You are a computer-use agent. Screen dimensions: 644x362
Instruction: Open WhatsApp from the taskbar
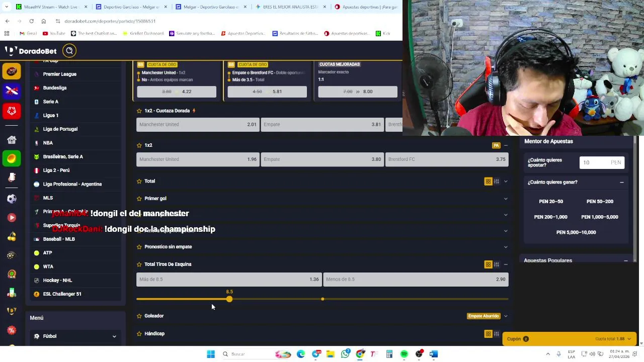(x=345, y=354)
